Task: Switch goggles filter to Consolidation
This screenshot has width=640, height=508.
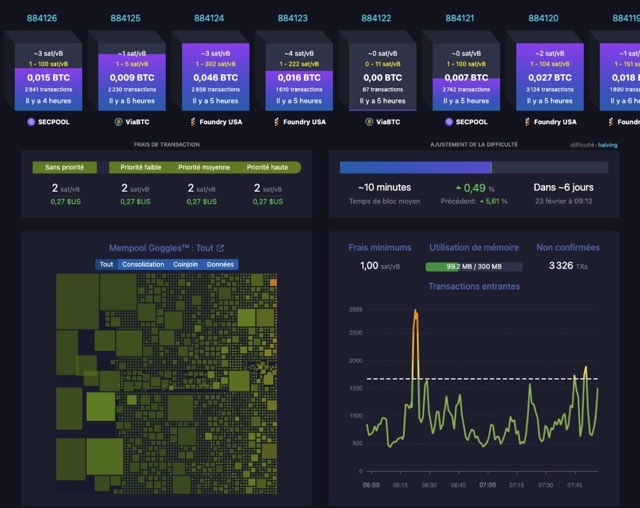Action: click(x=143, y=264)
